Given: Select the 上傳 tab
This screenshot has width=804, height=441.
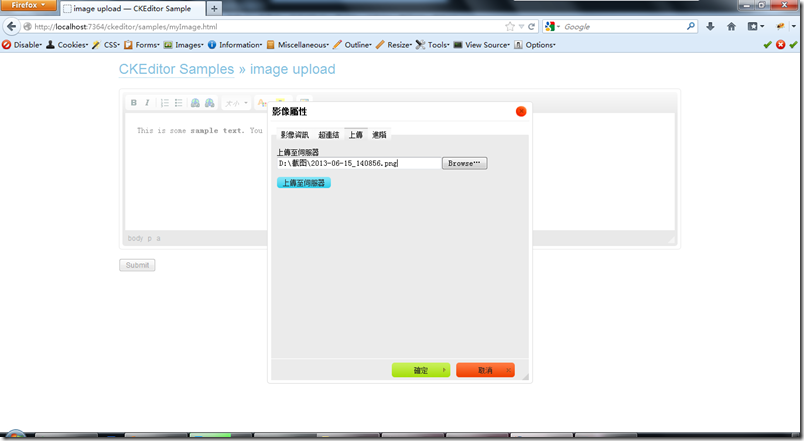Looking at the screenshot, I should pos(356,135).
